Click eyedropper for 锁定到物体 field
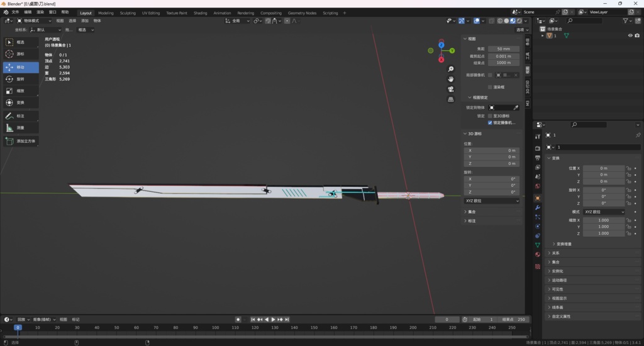This screenshot has height=346, width=644. (x=516, y=108)
